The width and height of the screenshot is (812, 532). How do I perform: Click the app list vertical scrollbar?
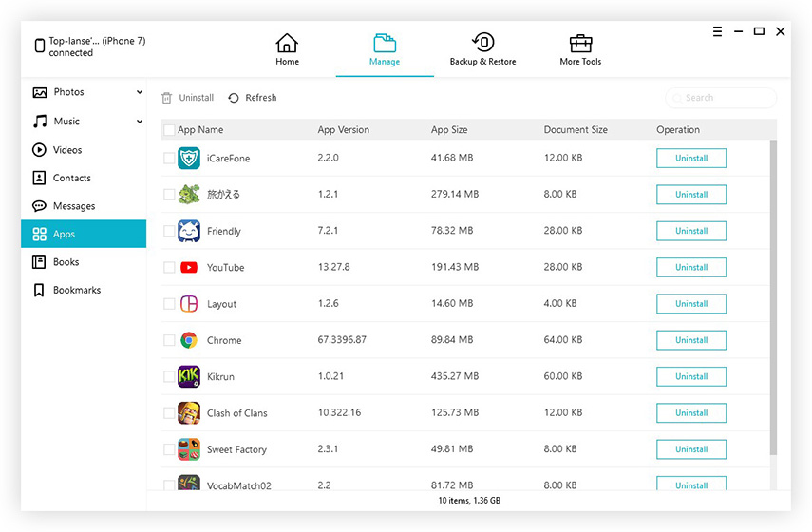773,297
